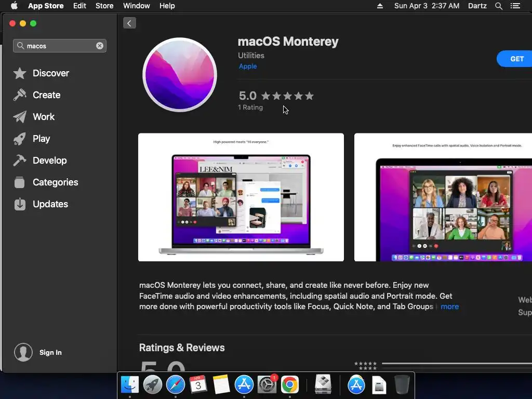Viewport: 532px width, 399px height.
Task: Open Safari from the Dock
Action: coord(176,385)
